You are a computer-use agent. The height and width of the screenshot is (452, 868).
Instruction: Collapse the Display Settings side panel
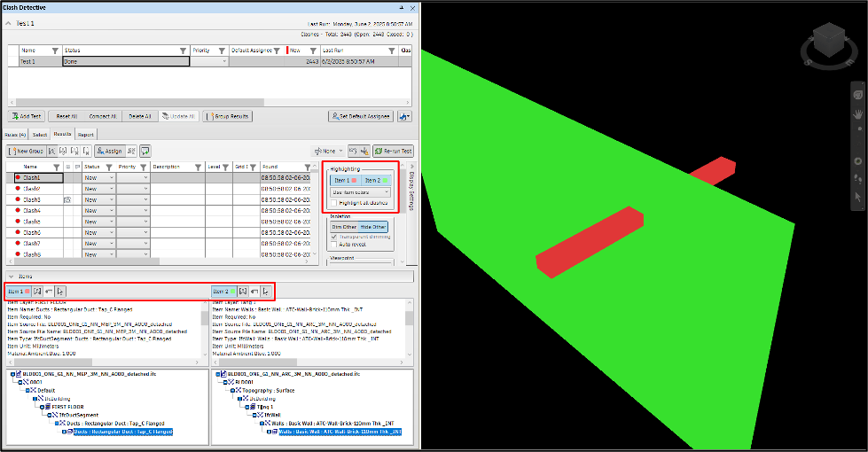[x=411, y=166]
